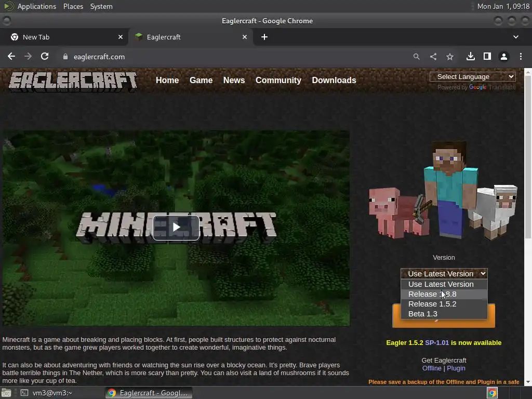Open the Applications system menu
Viewport: 532px width, 399px height.
tap(37, 6)
